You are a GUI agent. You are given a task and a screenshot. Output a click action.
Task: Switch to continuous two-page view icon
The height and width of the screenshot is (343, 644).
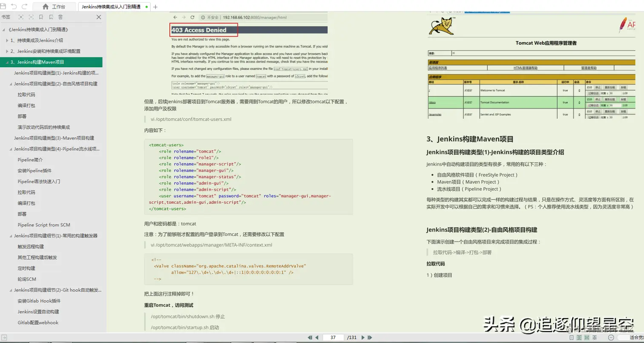point(594,337)
